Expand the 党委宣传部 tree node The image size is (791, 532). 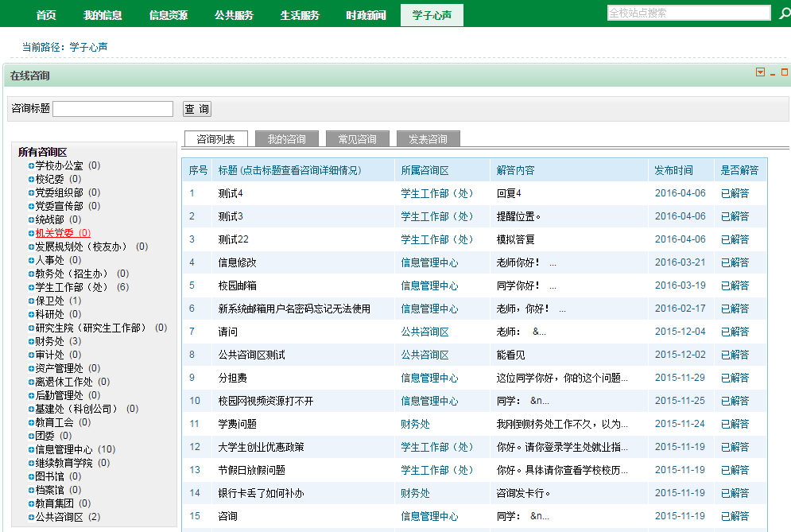[31, 207]
